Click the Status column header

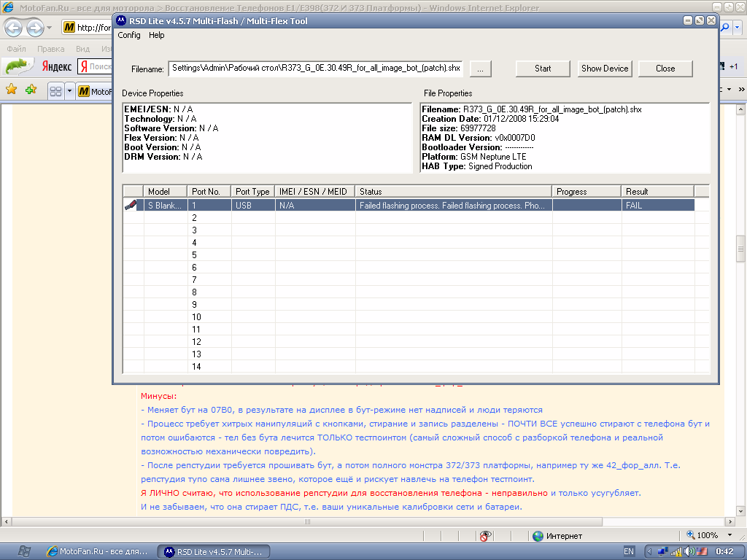pyautogui.click(x=454, y=192)
